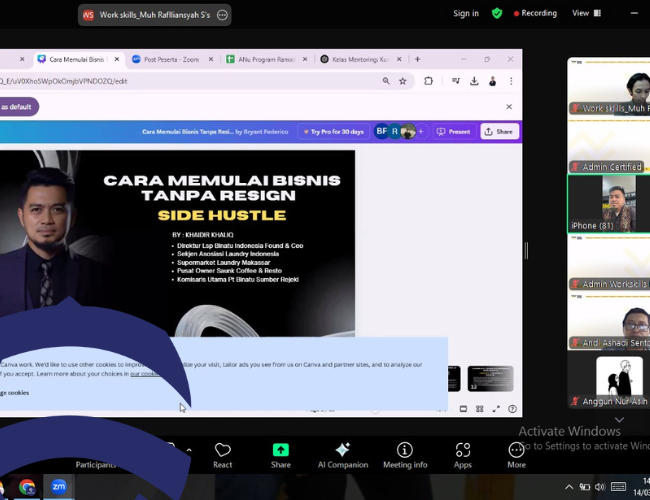
Task: Click slide text 'Sekjen Asosiasi Laundry Indonesia'
Action: coord(228,254)
